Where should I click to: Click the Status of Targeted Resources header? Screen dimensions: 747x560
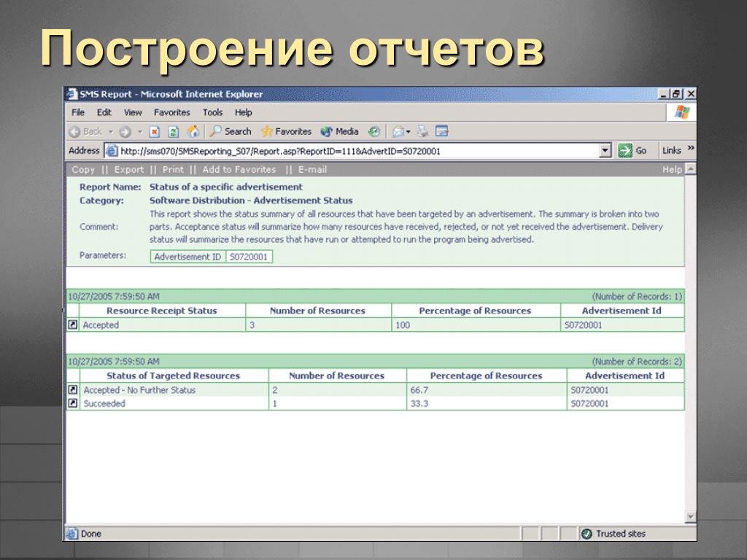(174, 376)
